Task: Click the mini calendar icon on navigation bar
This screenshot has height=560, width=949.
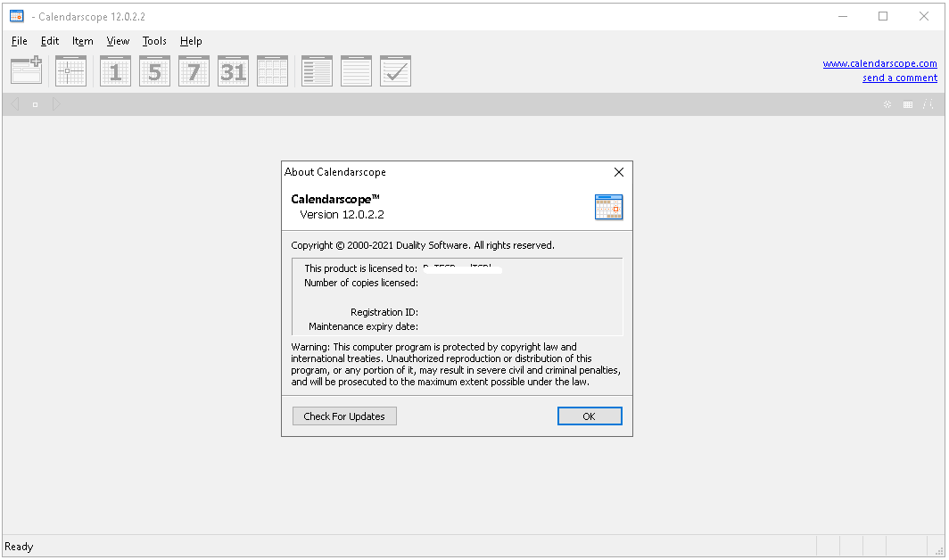Action: pos(908,104)
